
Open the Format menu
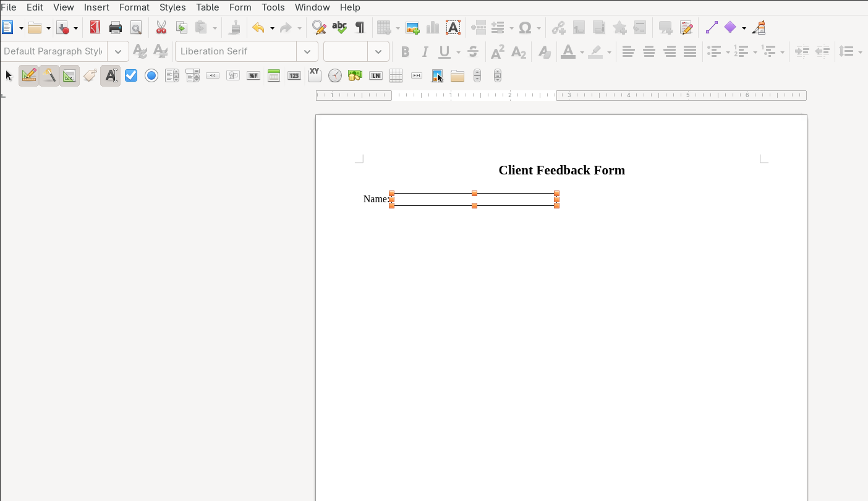tap(134, 7)
